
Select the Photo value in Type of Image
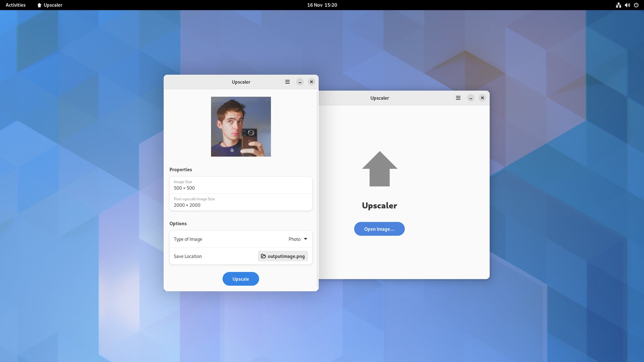coord(294,239)
